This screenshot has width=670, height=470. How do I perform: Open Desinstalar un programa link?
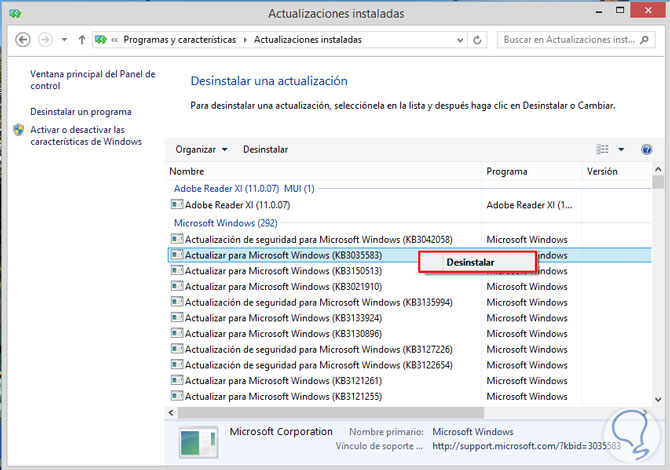81,112
